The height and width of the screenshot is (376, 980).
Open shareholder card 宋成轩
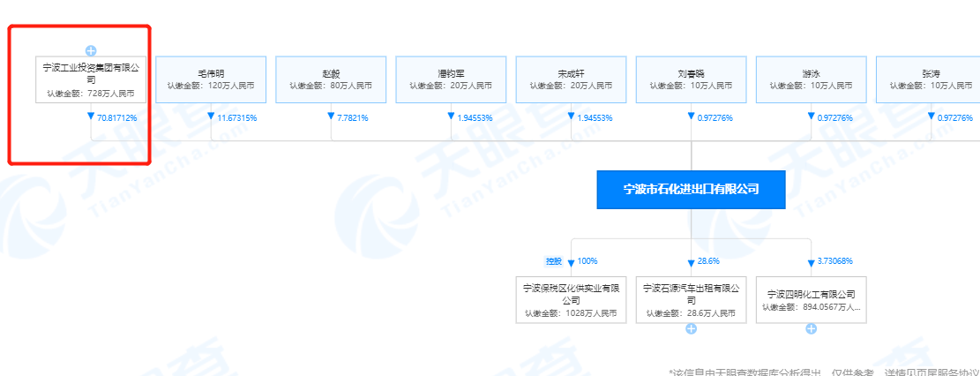pos(572,80)
